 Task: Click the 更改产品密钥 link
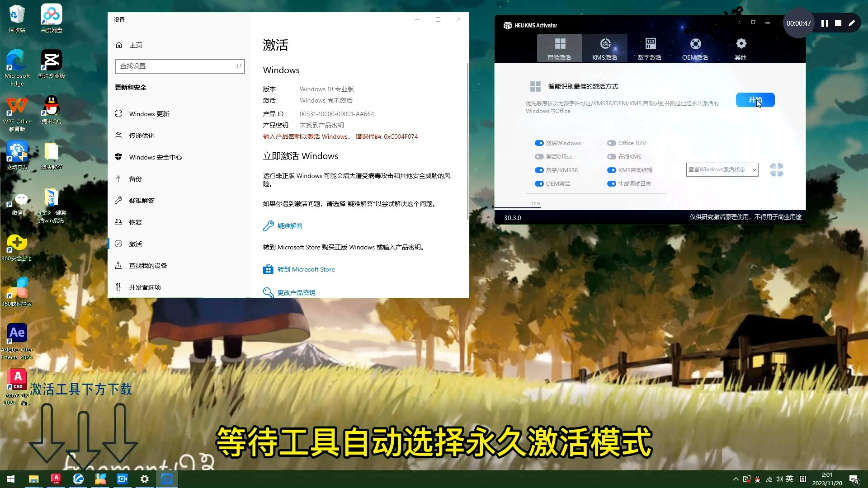coord(296,293)
